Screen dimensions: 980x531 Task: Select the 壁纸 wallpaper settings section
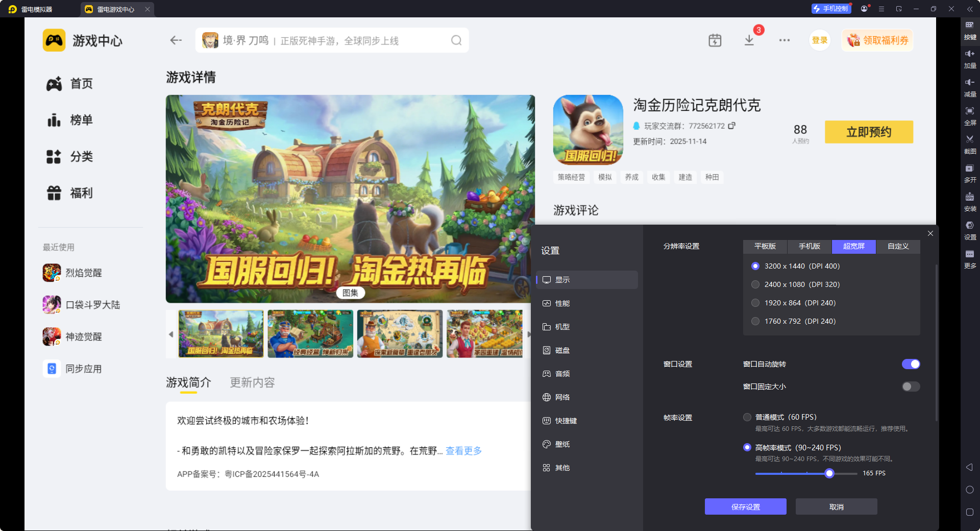pos(562,444)
